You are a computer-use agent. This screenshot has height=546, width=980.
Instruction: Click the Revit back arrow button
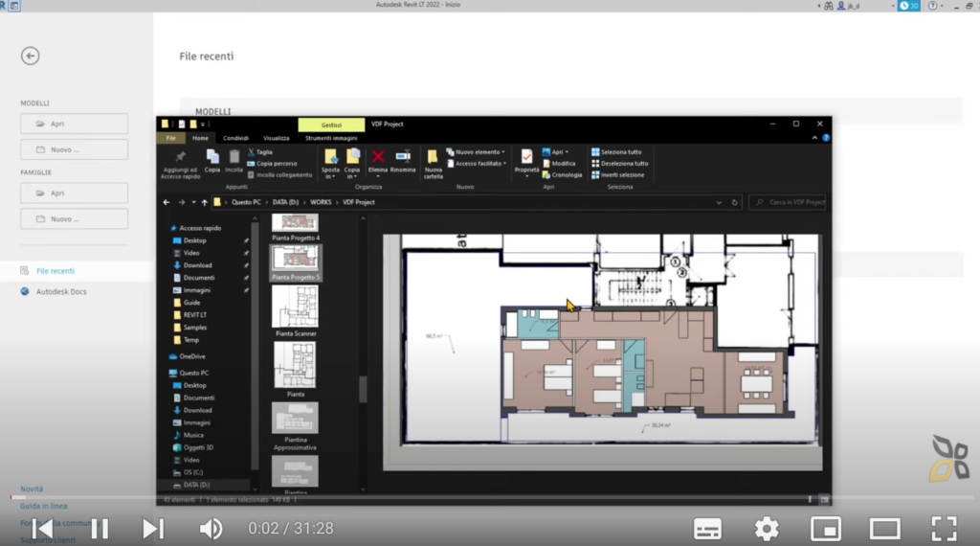(30, 56)
